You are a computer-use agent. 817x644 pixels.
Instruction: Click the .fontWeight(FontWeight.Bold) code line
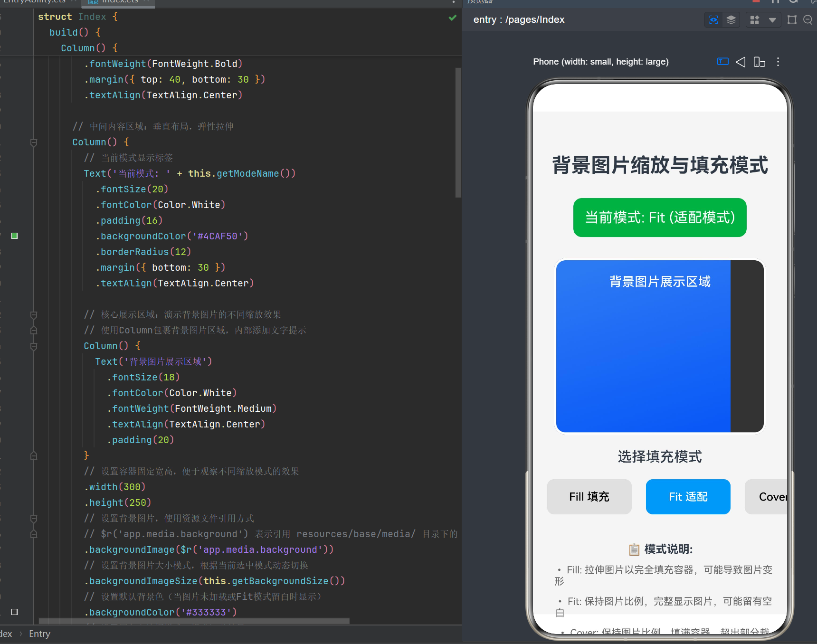point(163,64)
